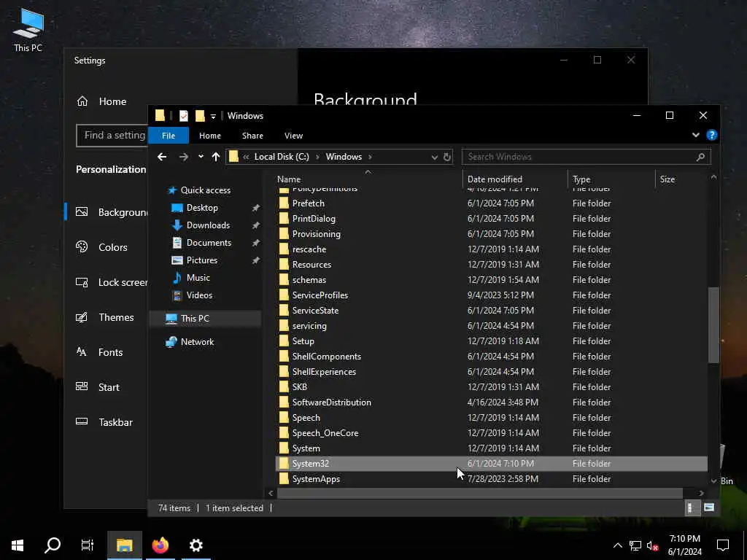The height and width of the screenshot is (560, 747).
Task: Click the Back arrow in File Explorer
Action: (162, 157)
